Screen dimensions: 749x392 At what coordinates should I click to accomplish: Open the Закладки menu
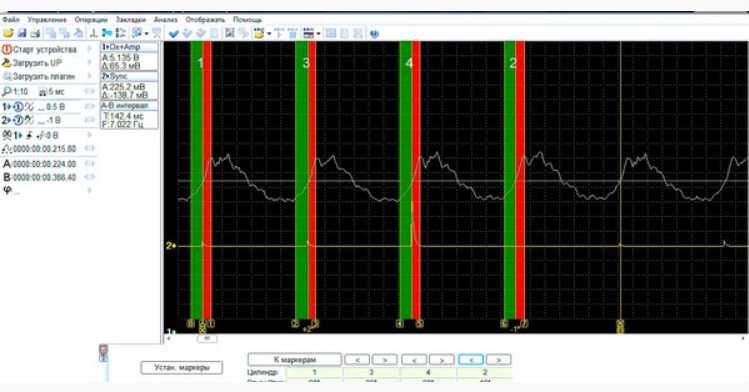tap(130, 20)
